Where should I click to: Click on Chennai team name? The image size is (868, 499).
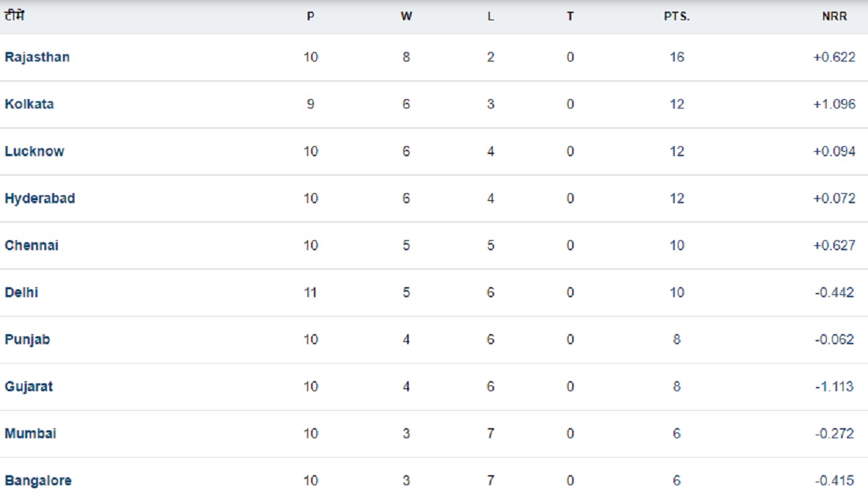point(31,245)
